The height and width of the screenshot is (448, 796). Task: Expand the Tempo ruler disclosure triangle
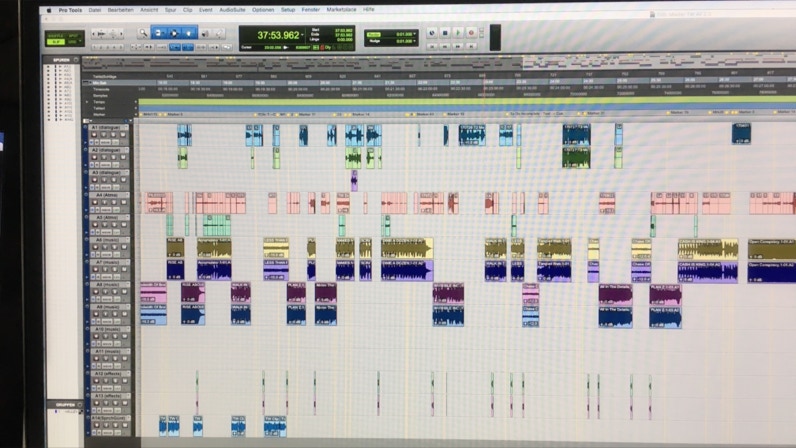pyautogui.click(x=87, y=102)
